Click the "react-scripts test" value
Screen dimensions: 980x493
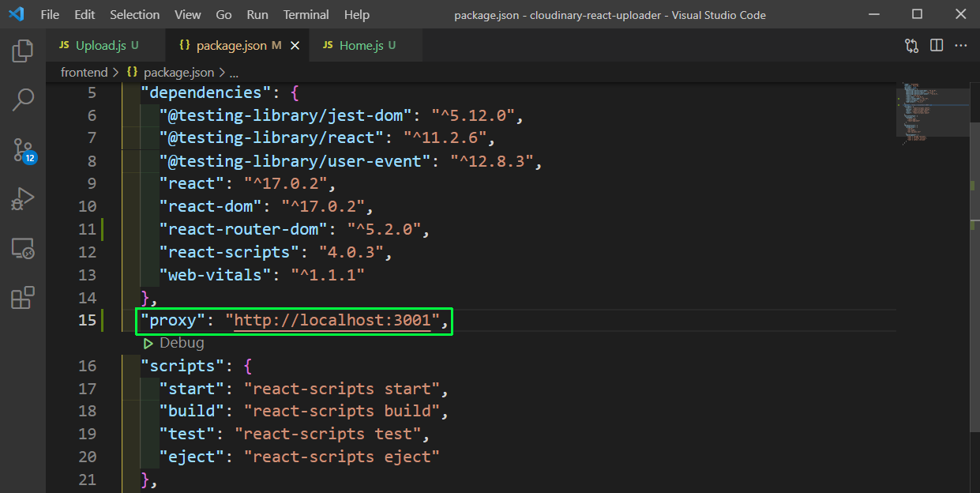pyautogui.click(x=328, y=434)
